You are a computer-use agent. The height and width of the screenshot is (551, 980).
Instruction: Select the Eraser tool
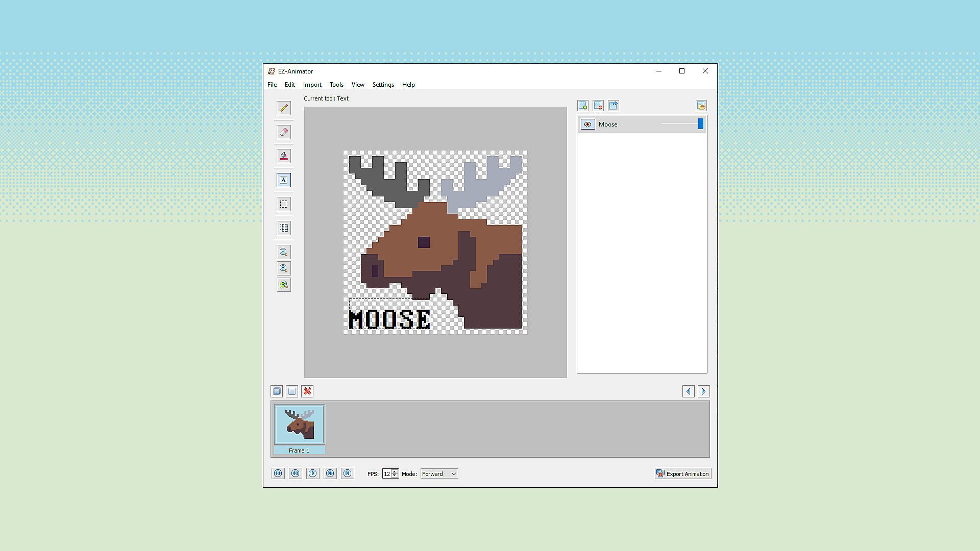(x=284, y=132)
